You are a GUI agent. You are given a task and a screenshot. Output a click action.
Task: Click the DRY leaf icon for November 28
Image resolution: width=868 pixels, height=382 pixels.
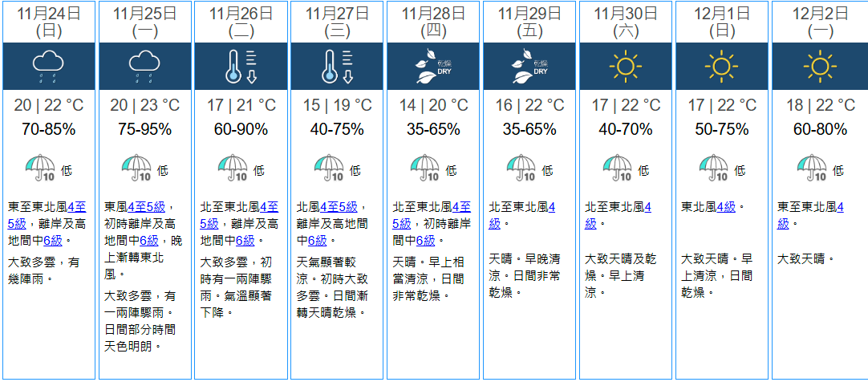click(x=433, y=66)
